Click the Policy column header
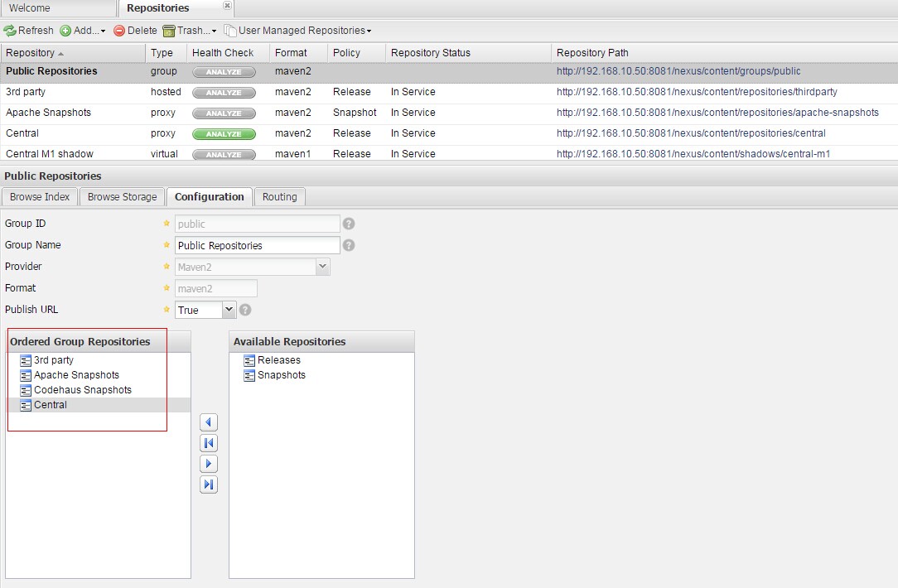The height and width of the screenshot is (588, 898). (x=356, y=53)
